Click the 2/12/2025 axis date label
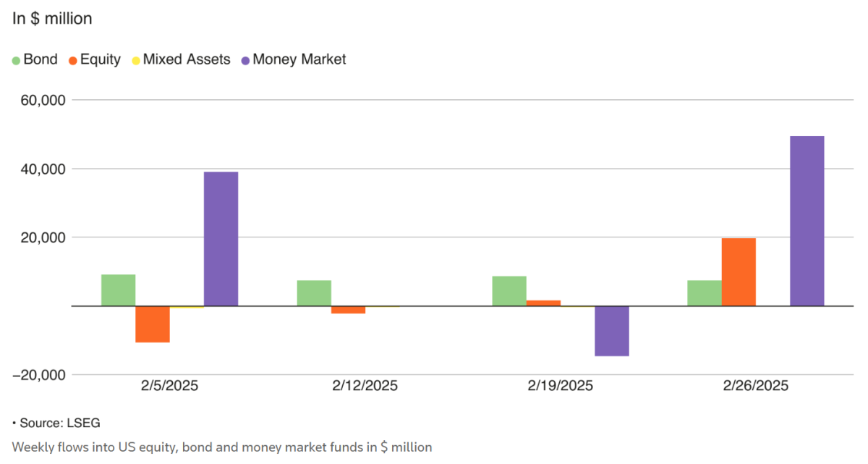This screenshot has width=868, height=464. pyautogui.click(x=365, y=386)
